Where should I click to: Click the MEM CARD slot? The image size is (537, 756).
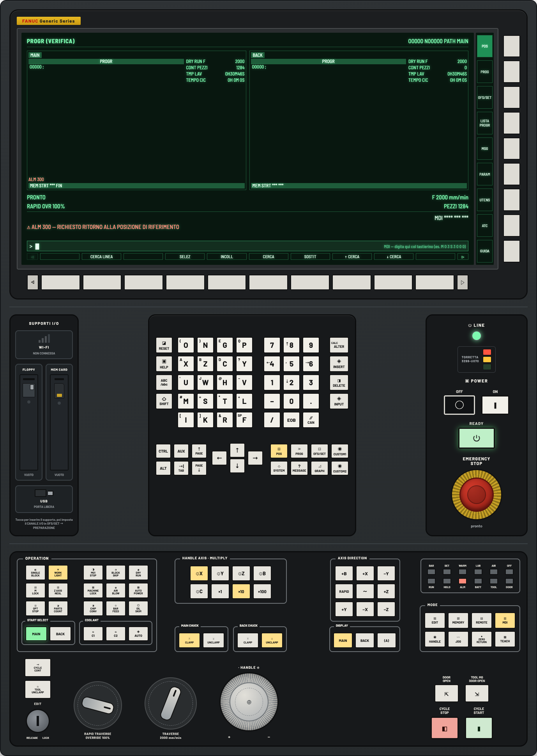pyautogui.click(x=59, y=422)
